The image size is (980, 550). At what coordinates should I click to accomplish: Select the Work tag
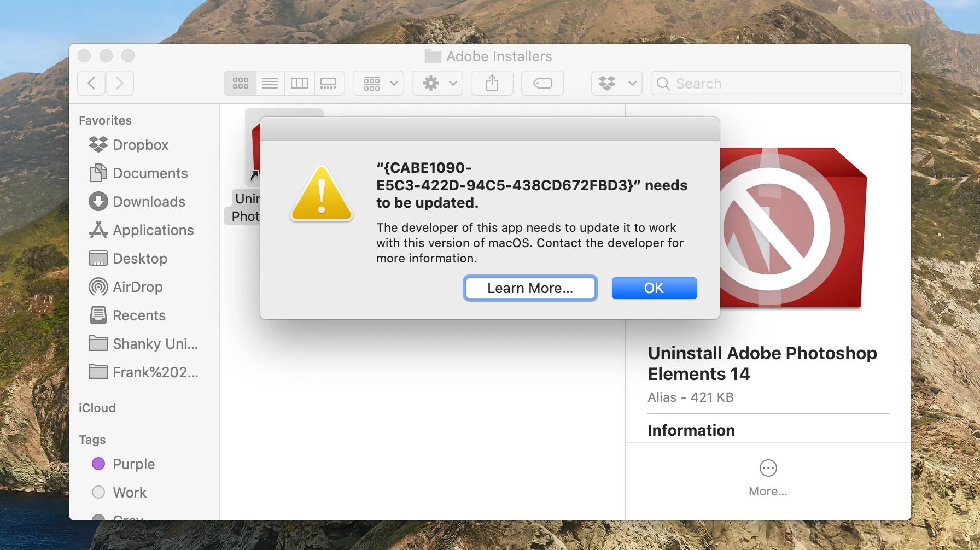pyautogui.click(x=119, y=492)
